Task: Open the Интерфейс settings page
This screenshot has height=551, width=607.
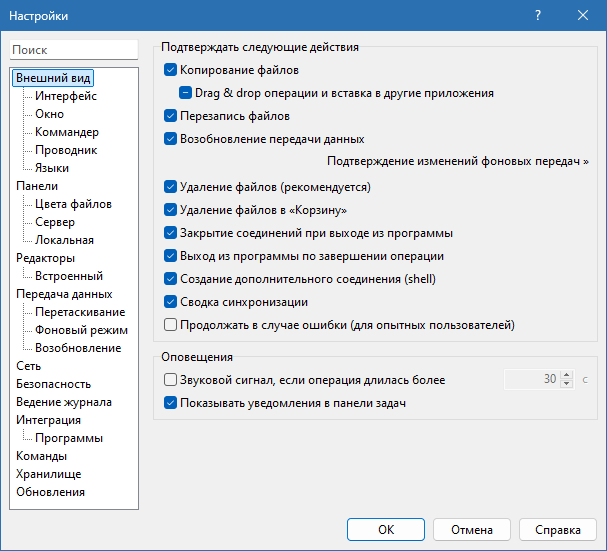Action: [66, 96]
